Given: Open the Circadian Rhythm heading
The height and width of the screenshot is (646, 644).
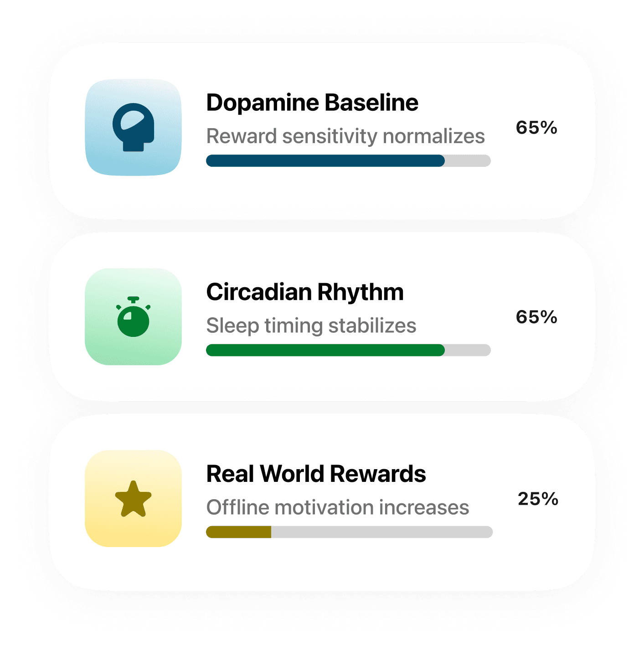Looking at the screenshot, I should pyautogui.click(x=305, y=292).
